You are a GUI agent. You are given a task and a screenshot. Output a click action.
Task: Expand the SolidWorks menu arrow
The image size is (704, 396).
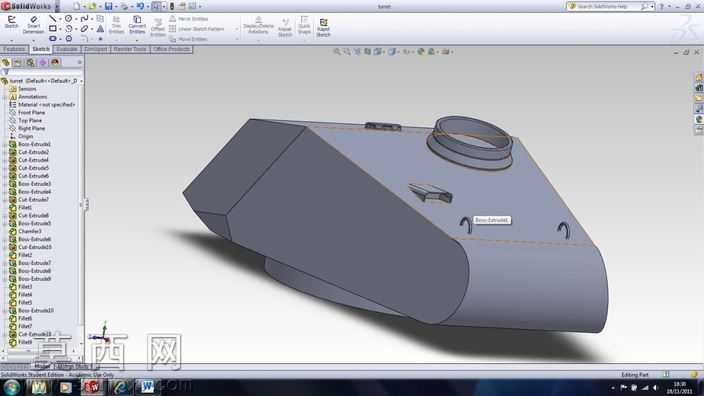click(x=57, y=6)
